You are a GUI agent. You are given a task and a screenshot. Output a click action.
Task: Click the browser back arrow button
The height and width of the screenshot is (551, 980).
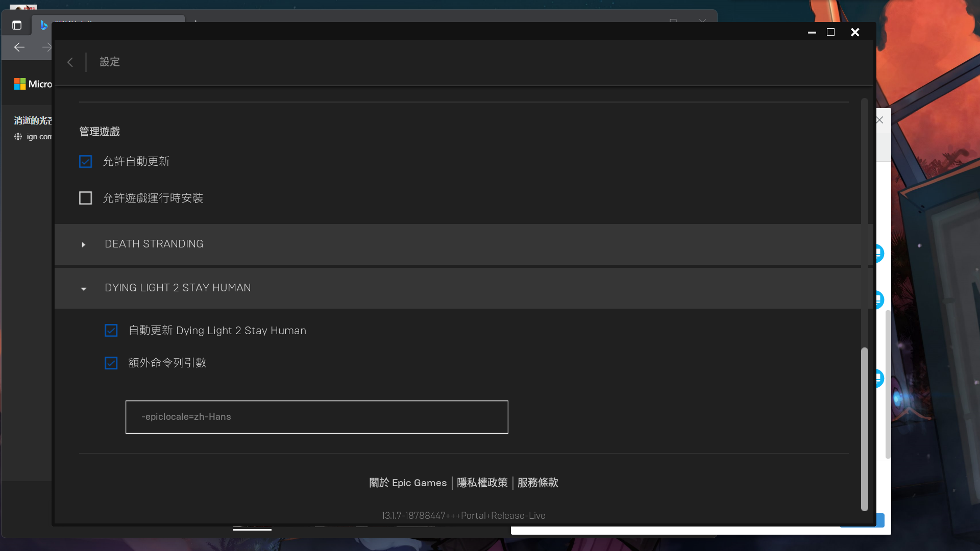click(x=19, y=47)
